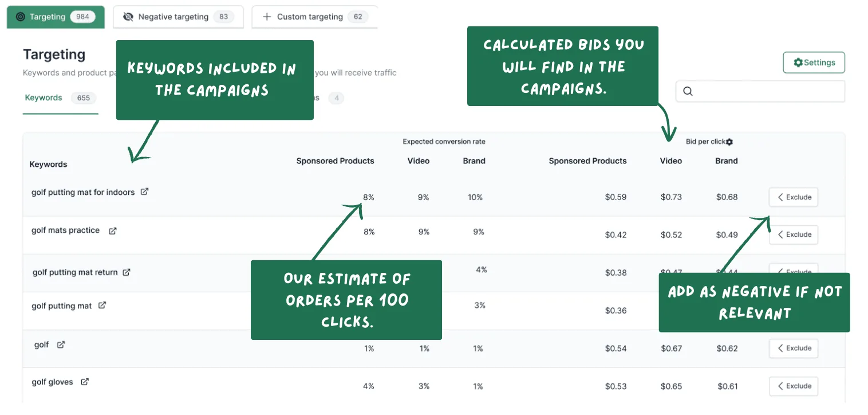
Task: Switch to the Targeting tab
Action: (56, 17)
